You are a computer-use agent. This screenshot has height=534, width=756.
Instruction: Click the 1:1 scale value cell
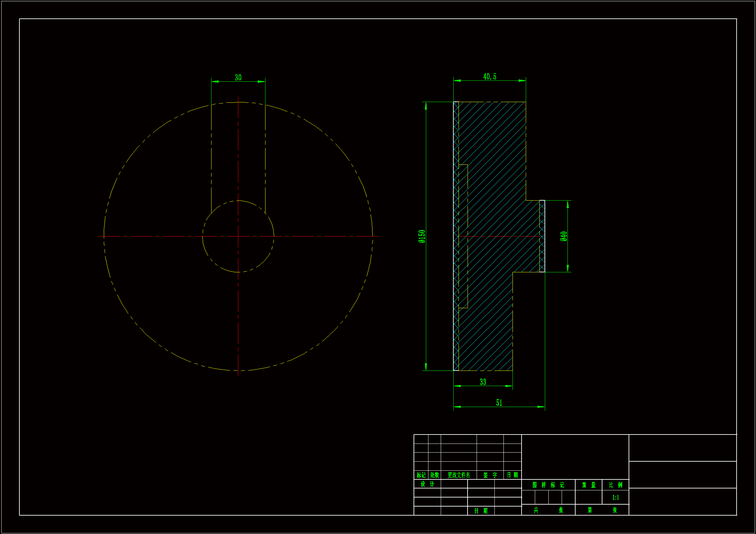coord(615,497)
